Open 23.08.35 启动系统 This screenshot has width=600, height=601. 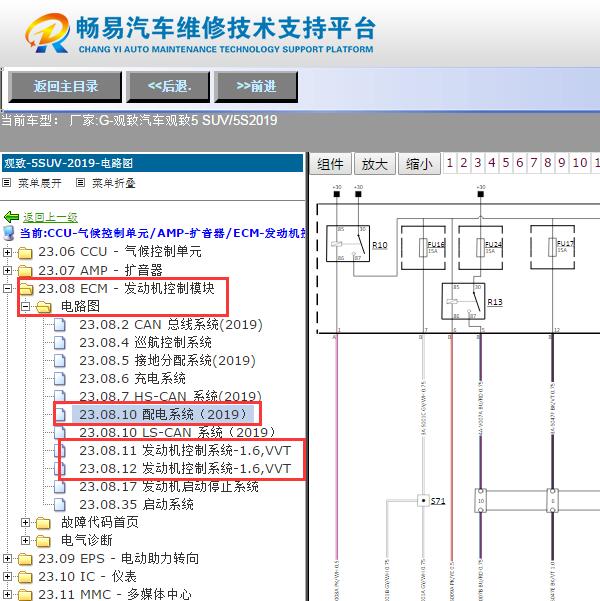click(136, 505)
